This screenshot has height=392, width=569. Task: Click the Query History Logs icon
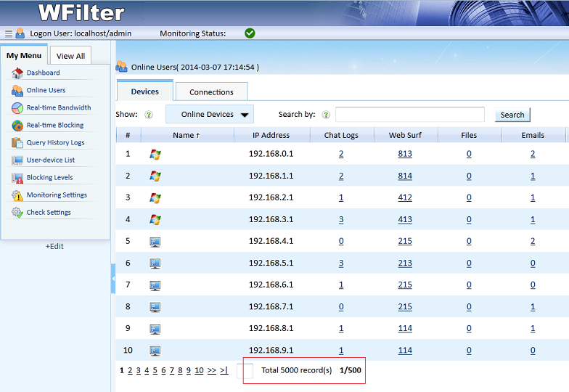[17, 142]
